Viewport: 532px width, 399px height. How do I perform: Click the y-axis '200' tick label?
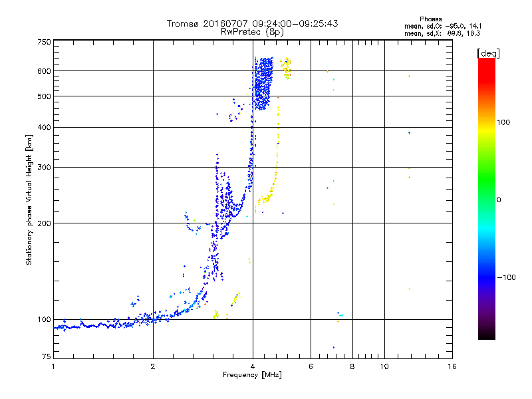(44, 223)
